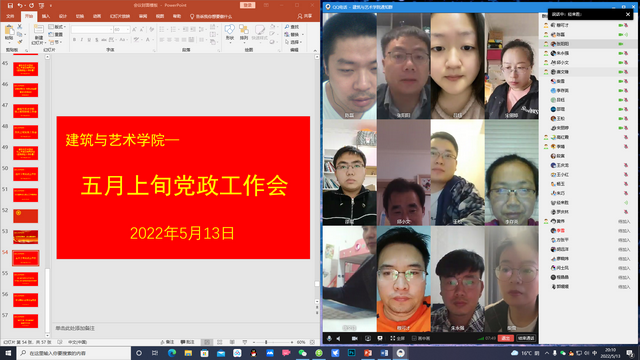Screen dimensions: 640x360
Task: Click the camera icon in QQ call bar
Action: pos(355,338)
